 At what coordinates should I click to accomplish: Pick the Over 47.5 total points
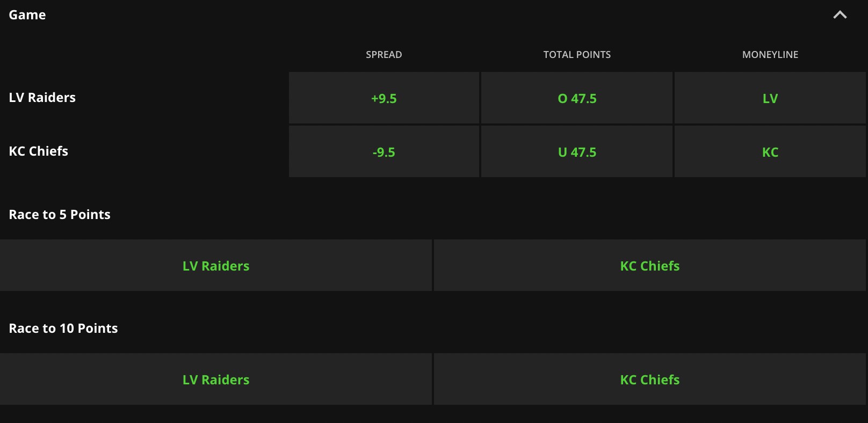pyautogui.click(x=577, y=98)
